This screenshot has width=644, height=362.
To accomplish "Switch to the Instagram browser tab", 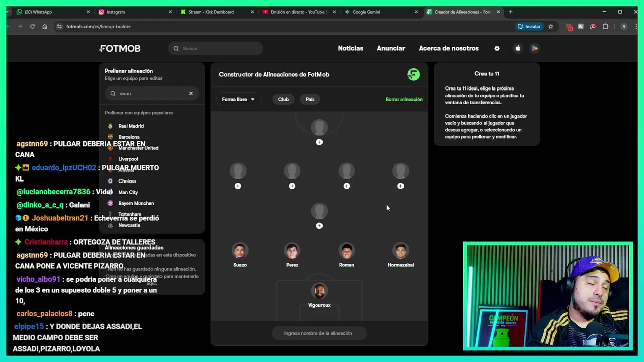I will click(133, 12).
